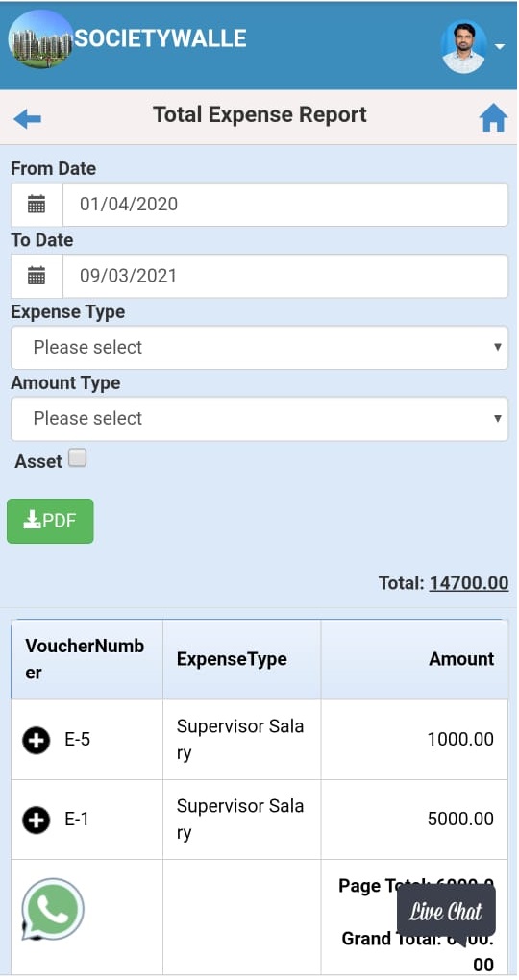Open WhatsApp chat icon
This screenshot has width=519, height=980.
click(x=53, y=909)
